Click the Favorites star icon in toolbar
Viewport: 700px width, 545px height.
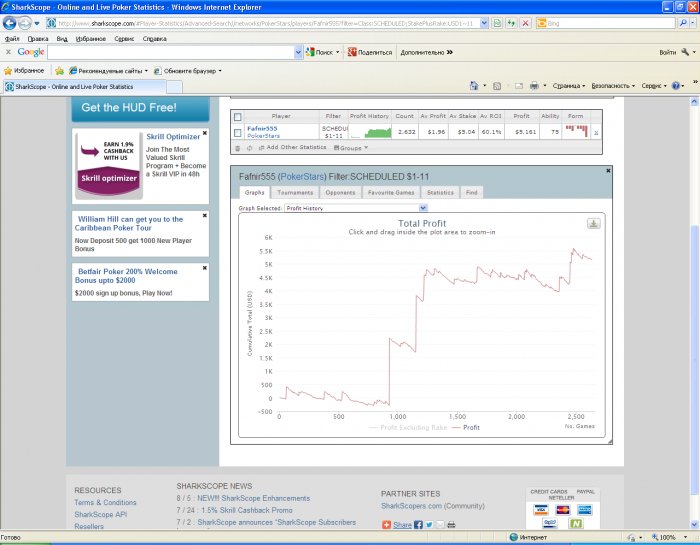(10, 71)
